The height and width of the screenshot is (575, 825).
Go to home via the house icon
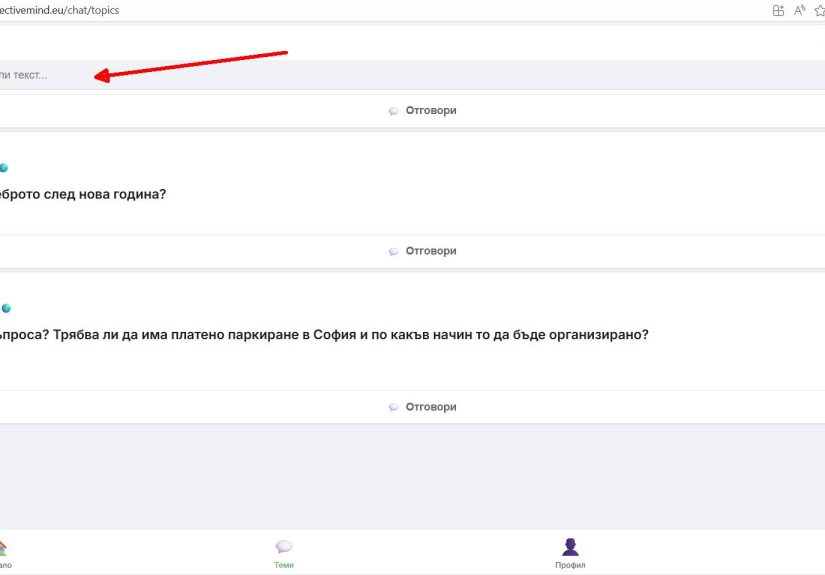(x=3, y=548)
